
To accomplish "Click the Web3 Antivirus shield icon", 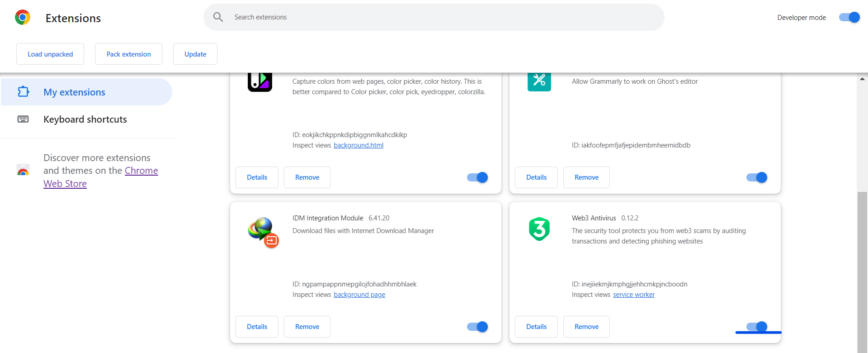I will point(539,229).
